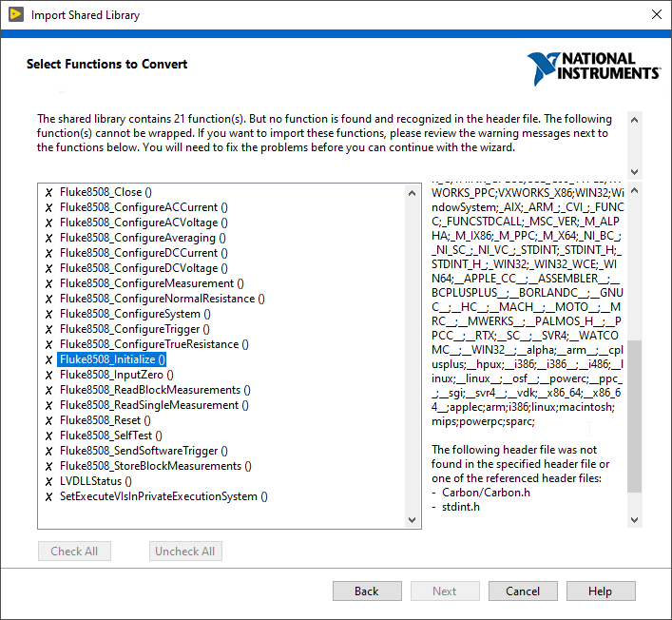Image resolution: width=672 pixels, height=620 pixels.
Task: Close the Import Shared Library dialog
Action: pos(657,14)
